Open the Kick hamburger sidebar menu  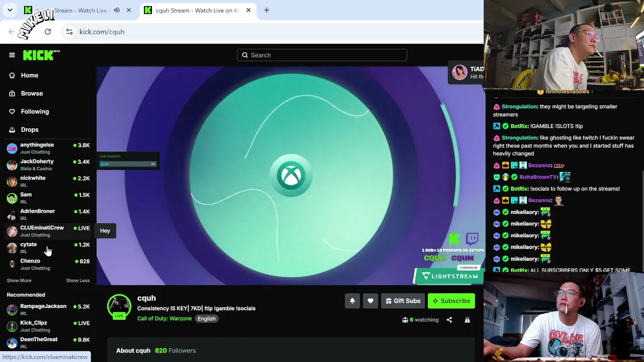pyautogui.click(x=12, y=55)
